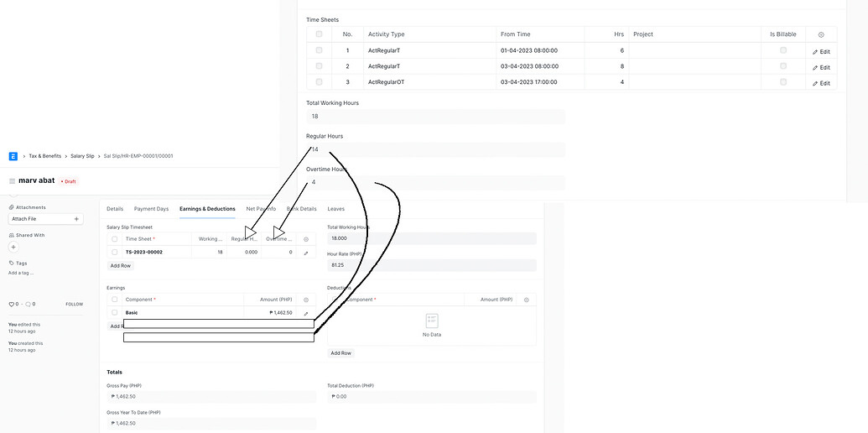Click From Time cell 03-04-2023 17:00:00
Image resolution: width=868 pixels, height=433 pixels.
coord(540,82)
